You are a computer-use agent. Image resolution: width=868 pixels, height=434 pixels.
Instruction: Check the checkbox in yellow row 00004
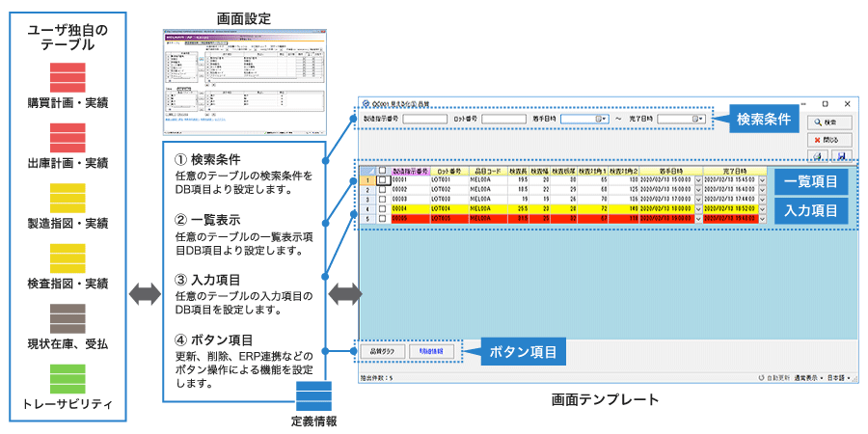pos(383,208)
